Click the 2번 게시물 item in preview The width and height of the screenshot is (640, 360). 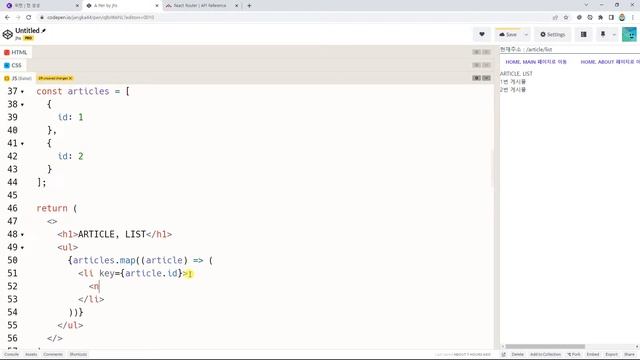pos(513,89)
